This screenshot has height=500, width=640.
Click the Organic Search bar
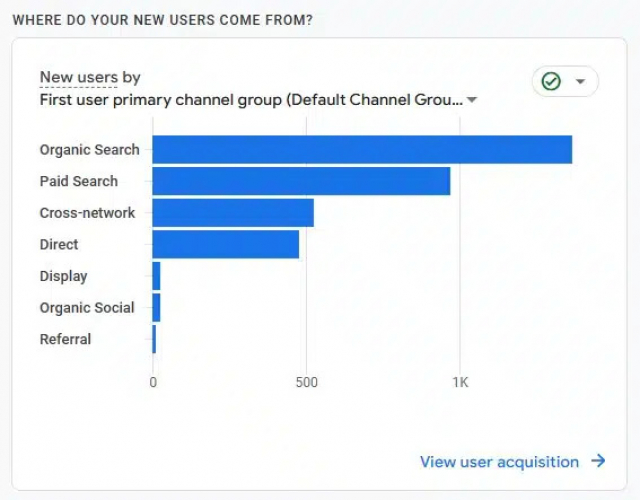coord(362,150)
